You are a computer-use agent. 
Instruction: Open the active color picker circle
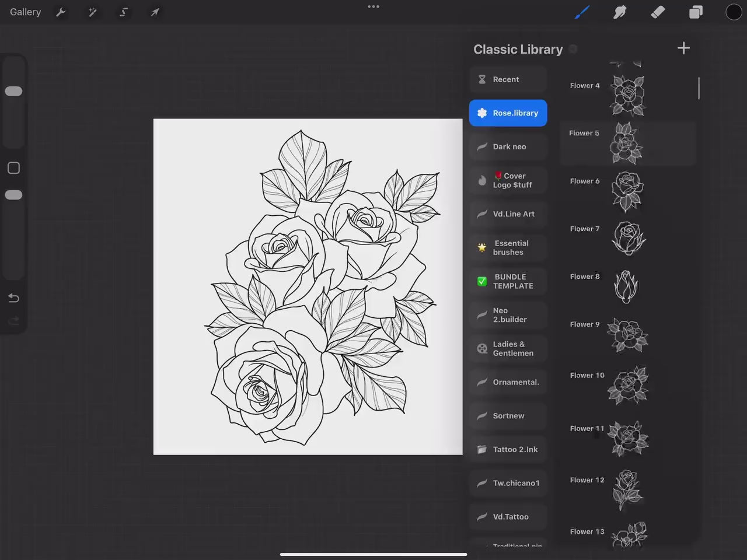point(734,12)
